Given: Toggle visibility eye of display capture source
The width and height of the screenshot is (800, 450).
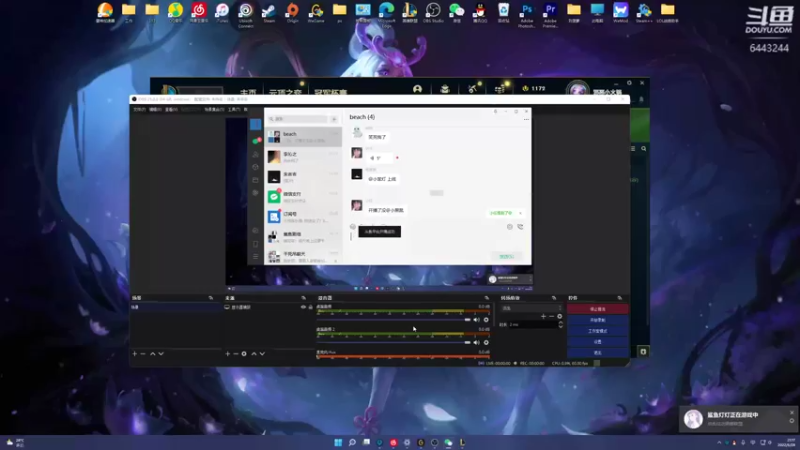Looking at the screenshot, I should click(303, 307).
